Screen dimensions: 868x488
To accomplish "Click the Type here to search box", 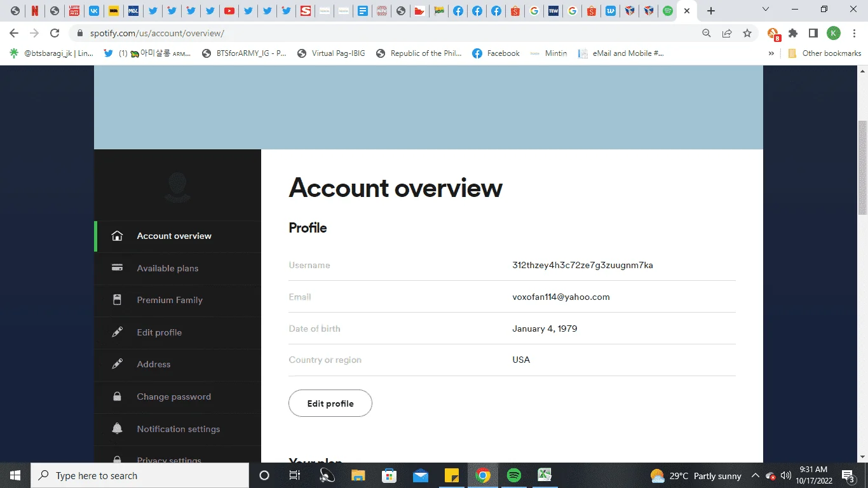I will (x=140, y=475).
